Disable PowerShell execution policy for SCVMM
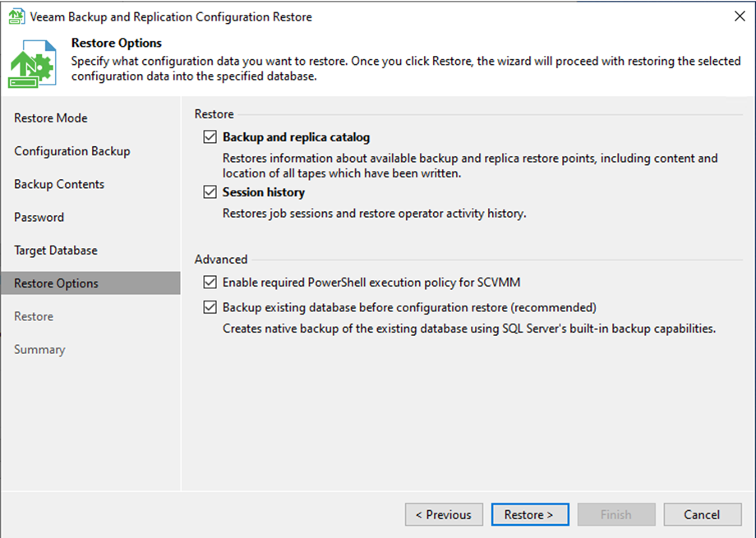Viewport: 756px width, 538px height. pyautogui.click(x=210, y=282)
